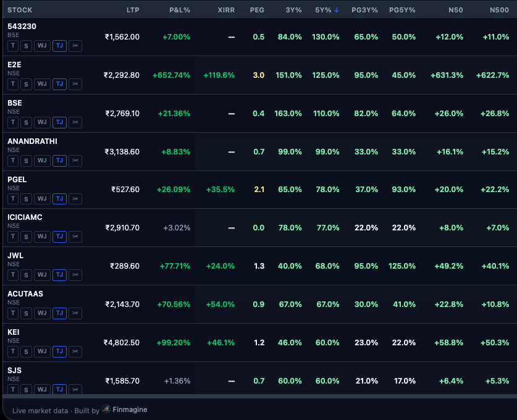
Task: Click the Finmagine logo in the footer
Action: click(105, 409)
